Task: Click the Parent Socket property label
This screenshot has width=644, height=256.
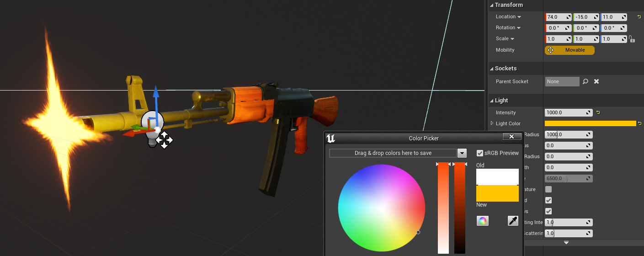Action: coord(512,81)
